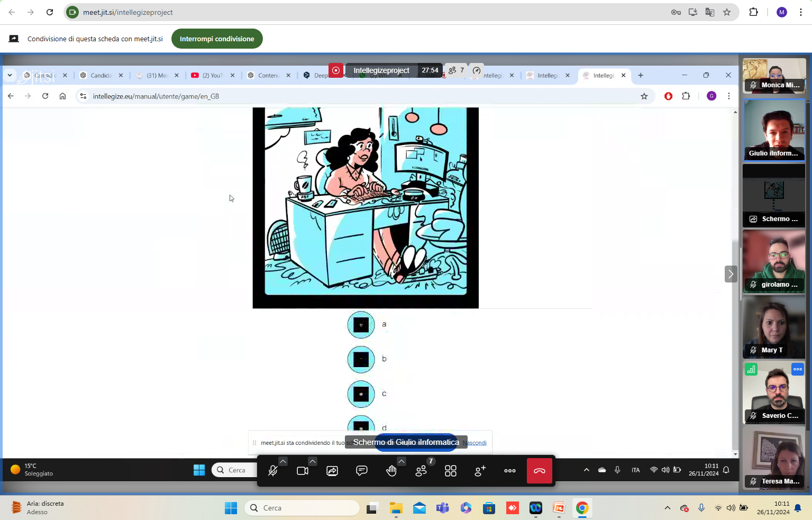The image size is (812, 520).
Task: Go back with the browser back arrow
Action: click(12, 12)
